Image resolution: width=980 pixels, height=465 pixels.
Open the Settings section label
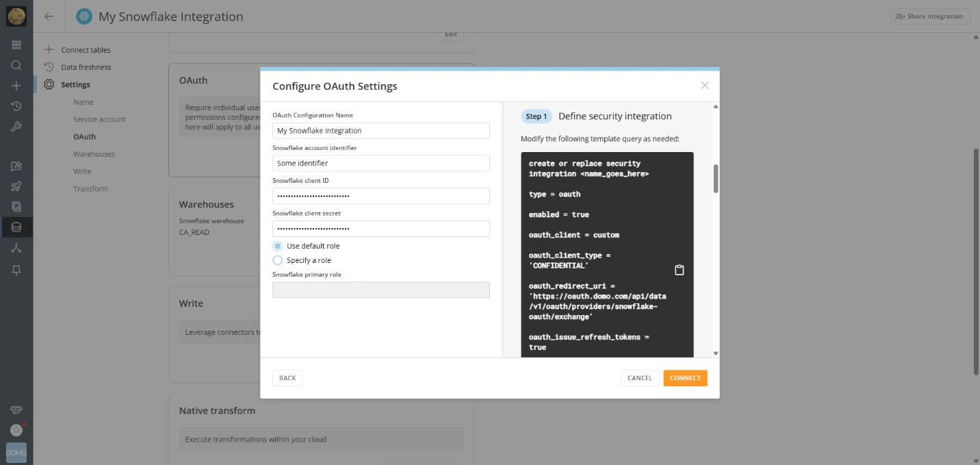coord(75,85)
